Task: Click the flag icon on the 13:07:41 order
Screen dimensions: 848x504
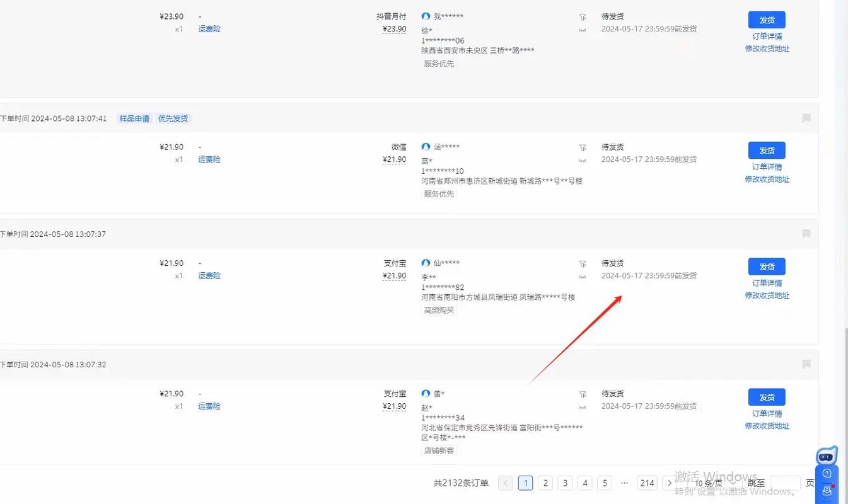Action: point(806,118)
